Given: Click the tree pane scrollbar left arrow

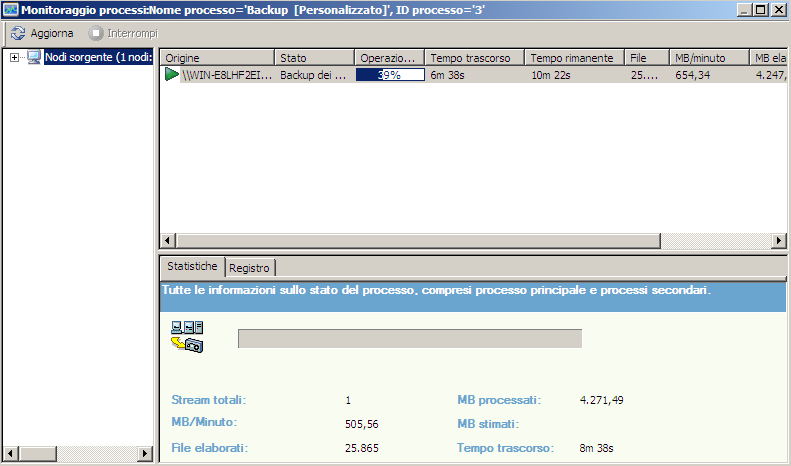Looking at the screenshot, I should pos(11,453).
